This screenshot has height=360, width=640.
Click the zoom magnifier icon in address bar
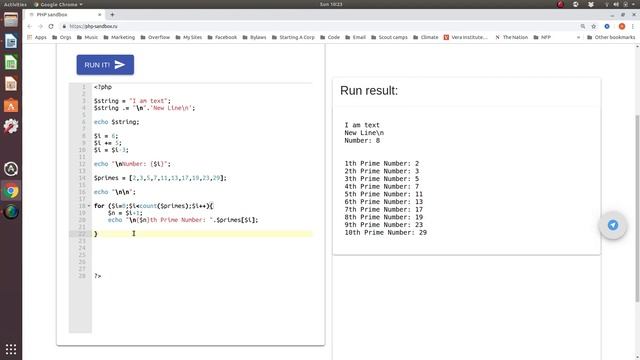click(x=583, y=26)
